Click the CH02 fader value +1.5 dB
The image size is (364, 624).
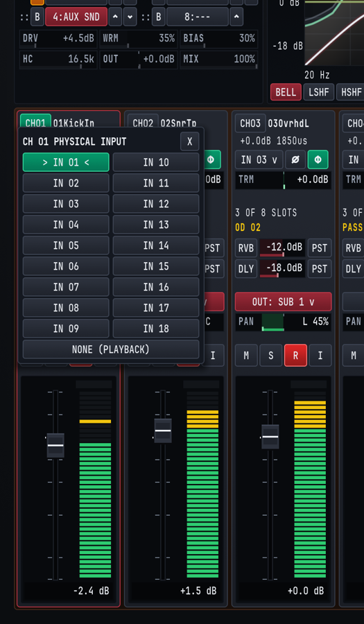(198, 591)
